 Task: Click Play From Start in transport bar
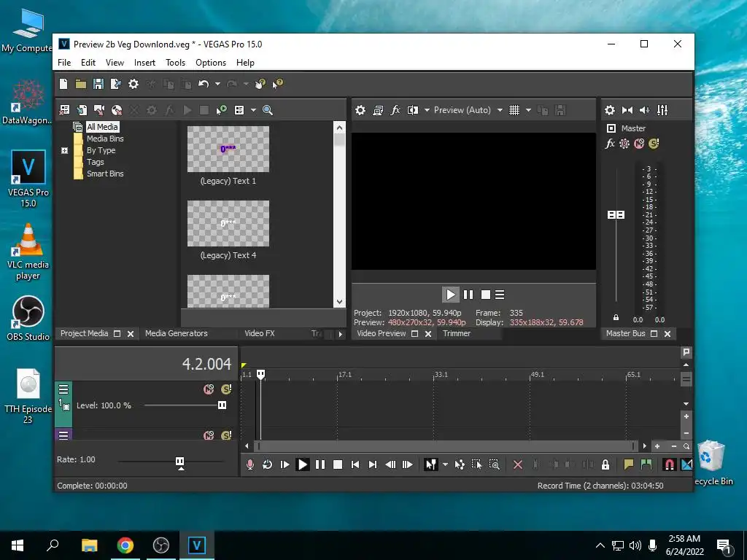(285, 464)
